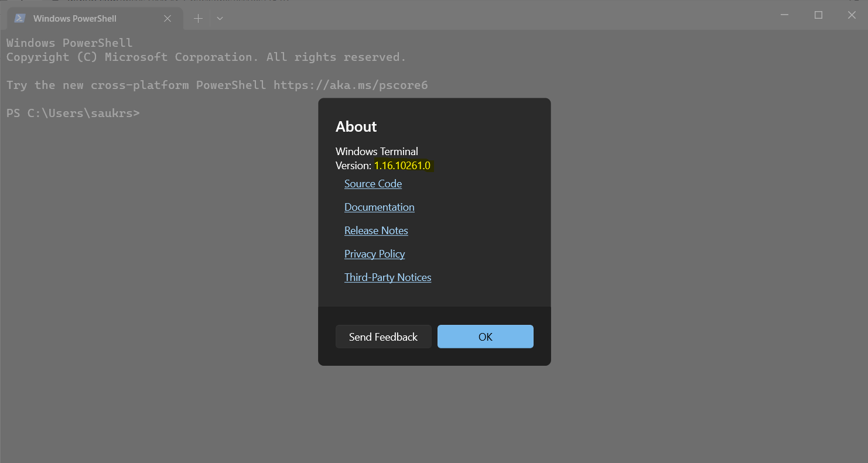Select the highlighted version number 1.16.10261.0

pos(402,165)
